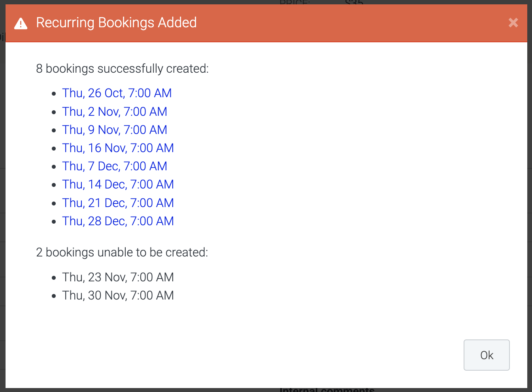Open the Thu, 26 Oct, 7:00 AM booking
532x392 pixels.
(117, 93)
